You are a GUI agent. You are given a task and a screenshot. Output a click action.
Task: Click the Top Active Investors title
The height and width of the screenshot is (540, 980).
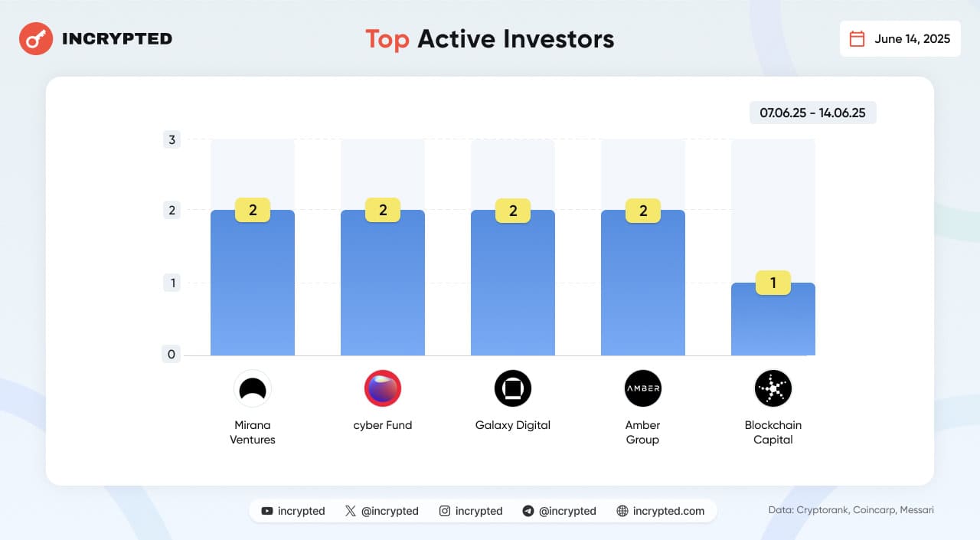[x=490, y=38]
